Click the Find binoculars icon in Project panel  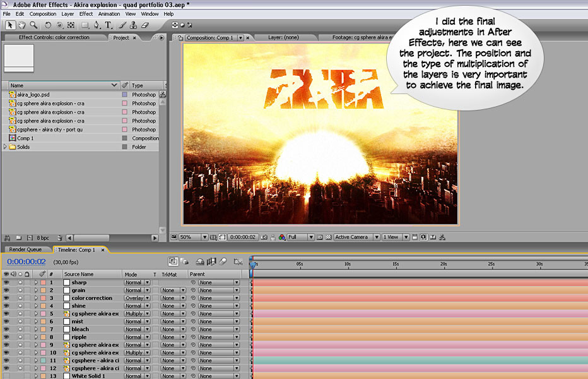[x=7, y=238]
